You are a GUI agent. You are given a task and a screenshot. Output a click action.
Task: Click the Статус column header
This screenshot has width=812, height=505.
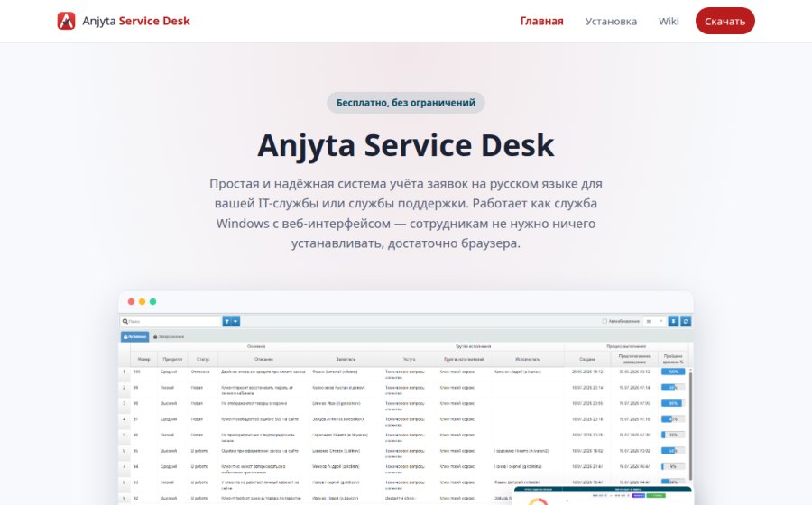point(203,359)
